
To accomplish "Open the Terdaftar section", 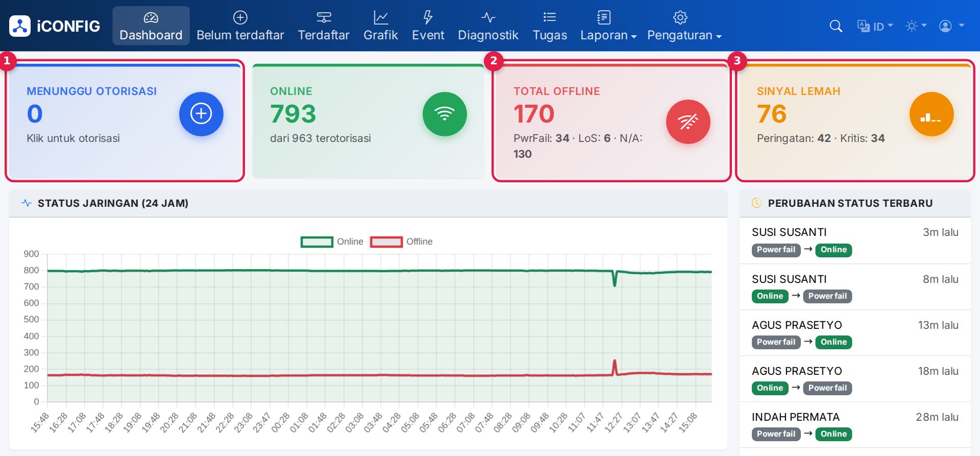I will 324,26.
